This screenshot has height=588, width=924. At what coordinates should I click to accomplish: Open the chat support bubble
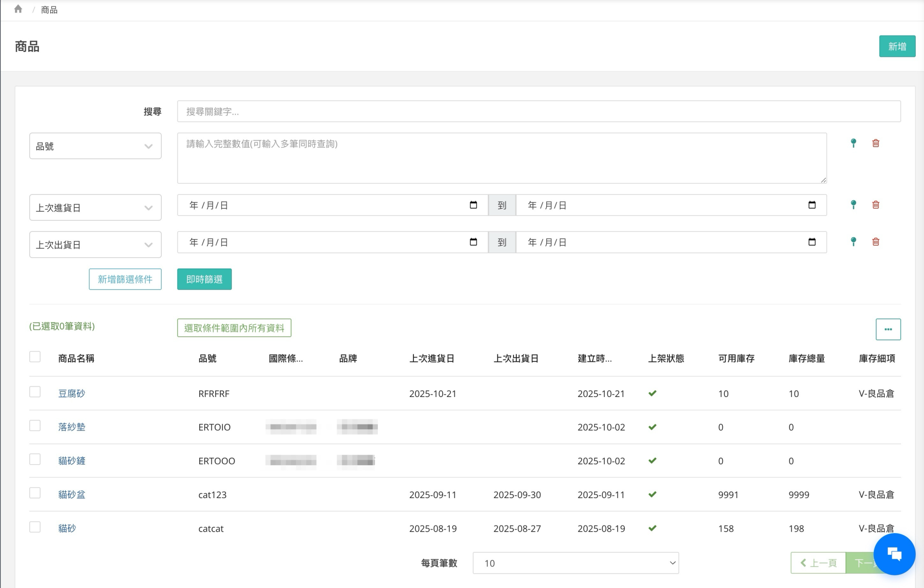click(x=894, y=554)
